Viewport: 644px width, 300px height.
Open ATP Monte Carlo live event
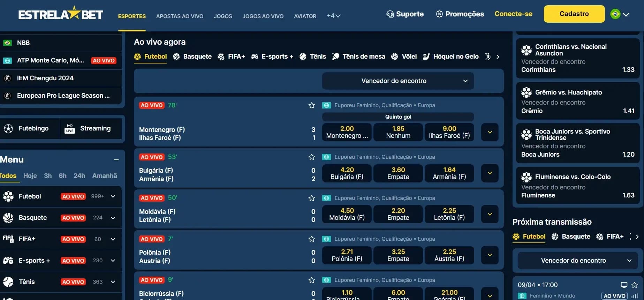pyautogui.click(x=61, y=60)
